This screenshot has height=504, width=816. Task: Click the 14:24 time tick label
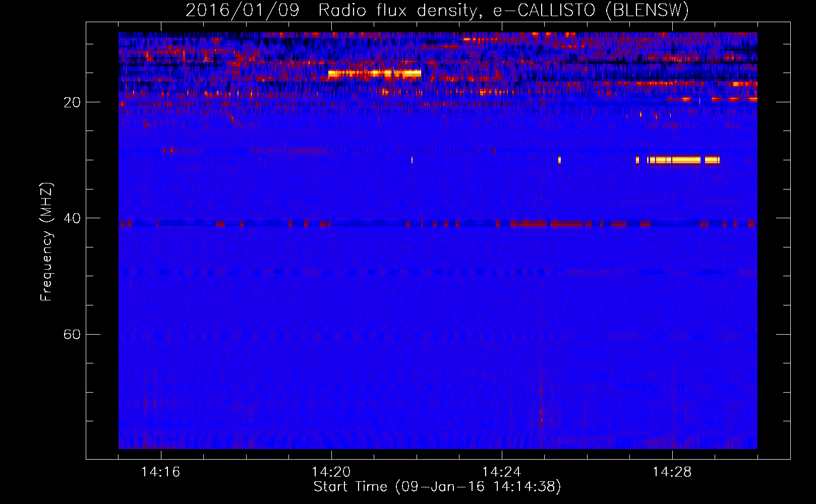pos(502,472)
